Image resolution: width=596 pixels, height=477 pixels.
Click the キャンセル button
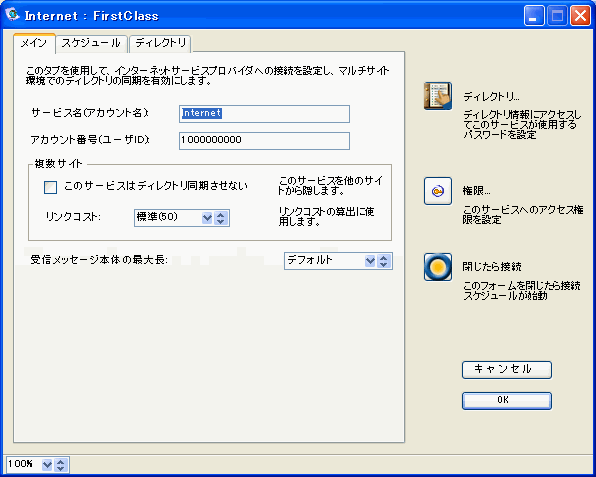(507, 369)
